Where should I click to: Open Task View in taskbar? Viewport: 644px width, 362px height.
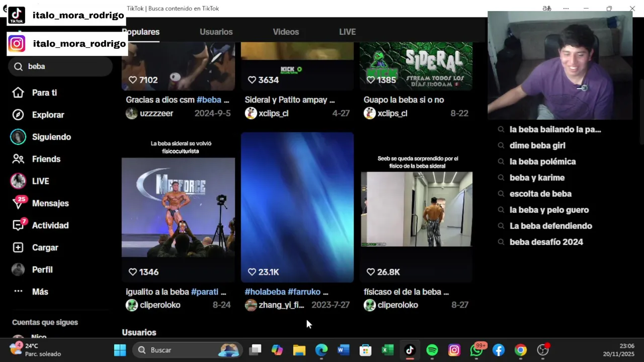[x=256, y=350]
